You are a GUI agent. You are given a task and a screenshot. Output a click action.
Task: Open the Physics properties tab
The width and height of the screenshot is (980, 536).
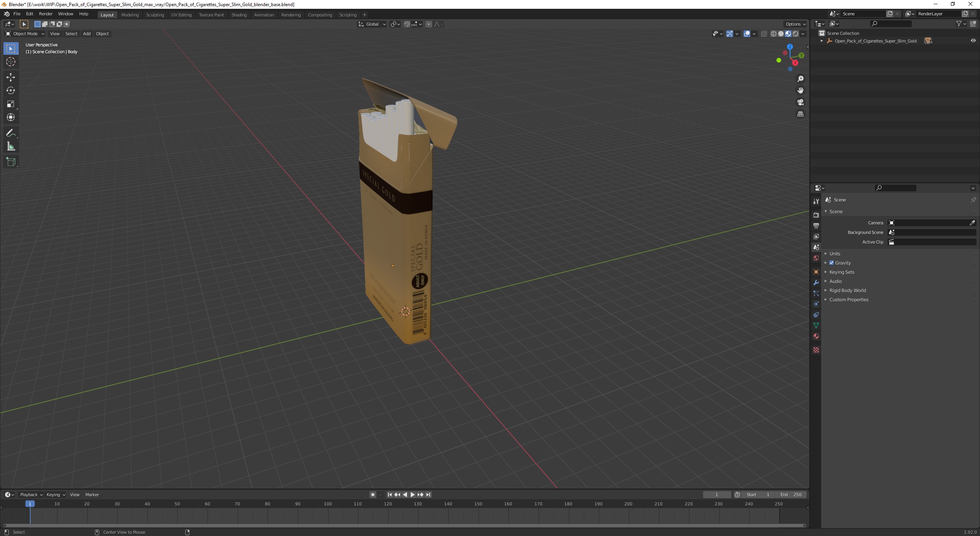click(x=816, y=304)
